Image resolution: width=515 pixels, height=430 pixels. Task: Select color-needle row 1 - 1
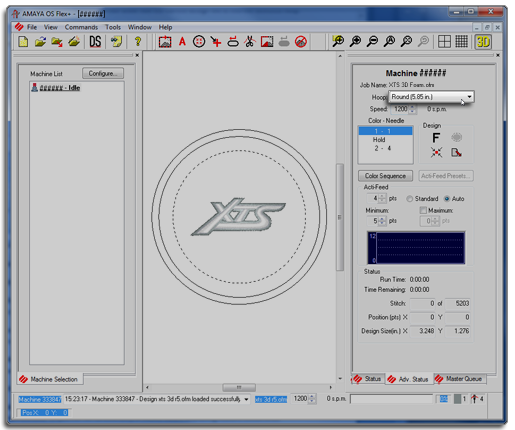tap(385, 131)
